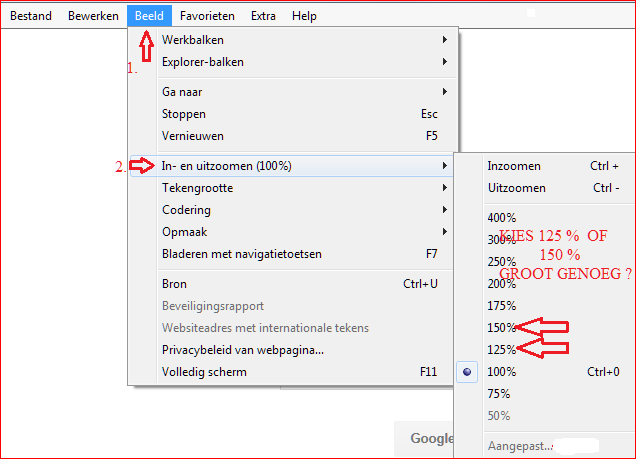The image size is (636, 459).
Task: Expand the Werkbalken submenu
Action: point(193,40)
